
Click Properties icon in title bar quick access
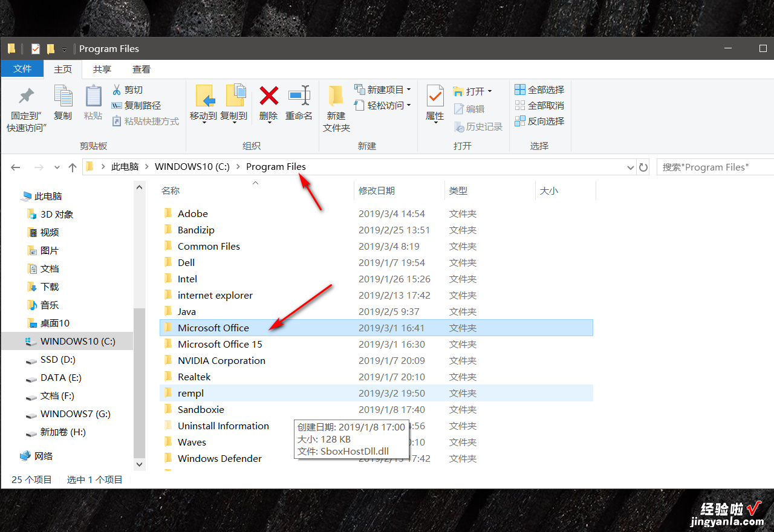pyautogui.click(x=36, y=49)
